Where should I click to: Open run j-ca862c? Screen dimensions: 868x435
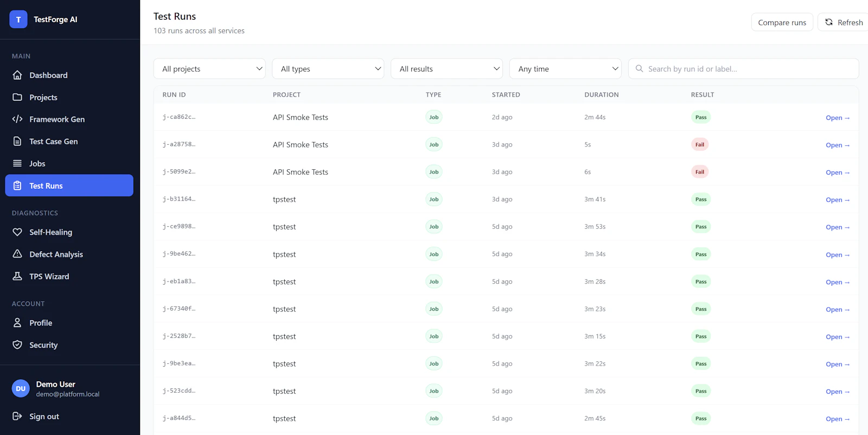pyautogui.click(x=838, y=118)
